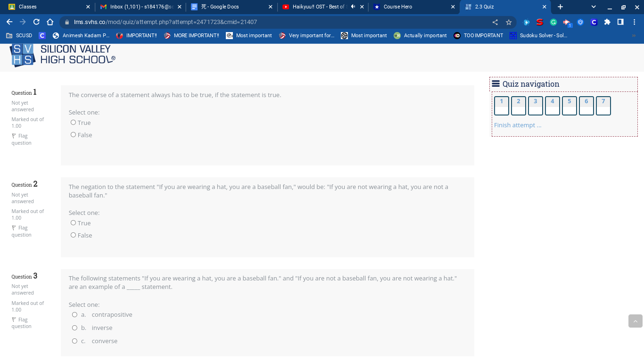The width and height of the screenshot is (644, 362).
Task: Open the purple C bookmark
Action: point(42,35)
